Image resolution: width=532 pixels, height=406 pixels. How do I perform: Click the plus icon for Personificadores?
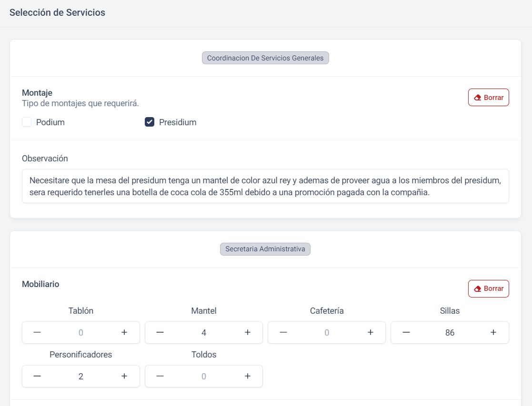pyautogui.click(x=124, y=376)
